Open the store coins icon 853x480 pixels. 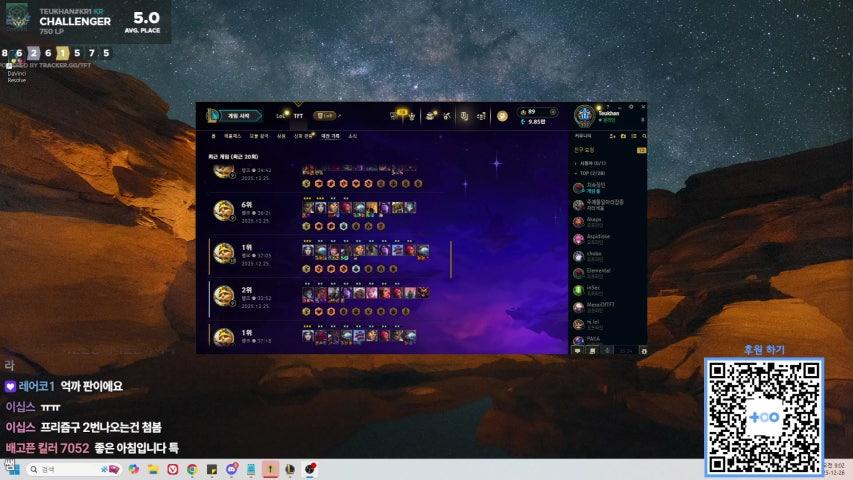click(x=502, y=116)
